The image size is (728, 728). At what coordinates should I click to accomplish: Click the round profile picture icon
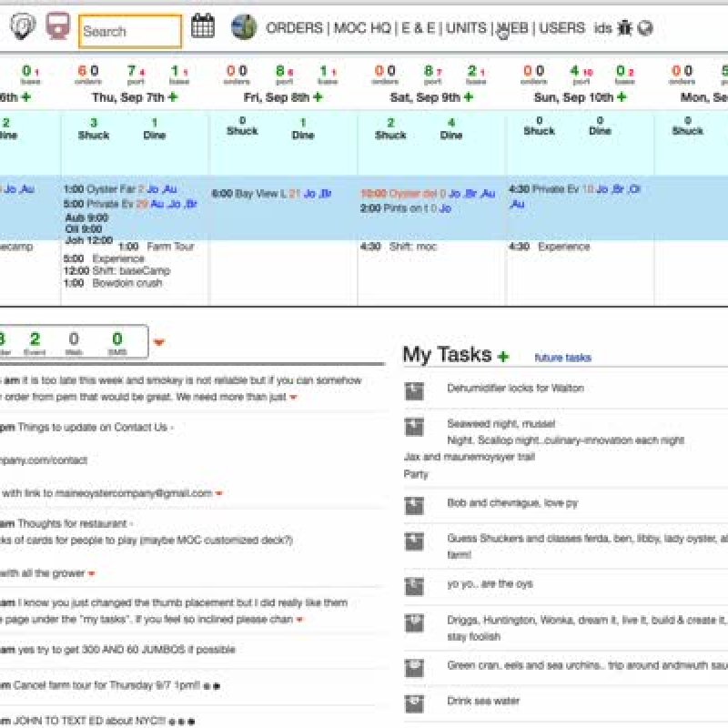(x=244, y=27)
